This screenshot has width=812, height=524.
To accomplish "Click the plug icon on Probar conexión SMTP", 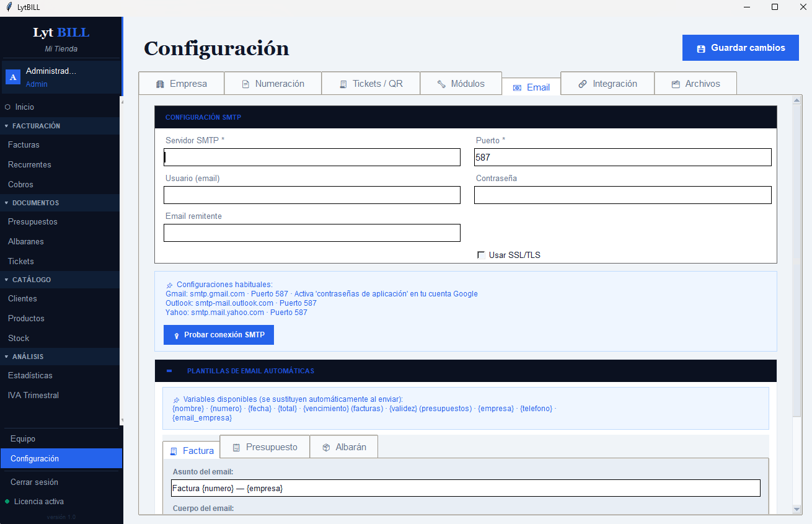I will point(177,335).
